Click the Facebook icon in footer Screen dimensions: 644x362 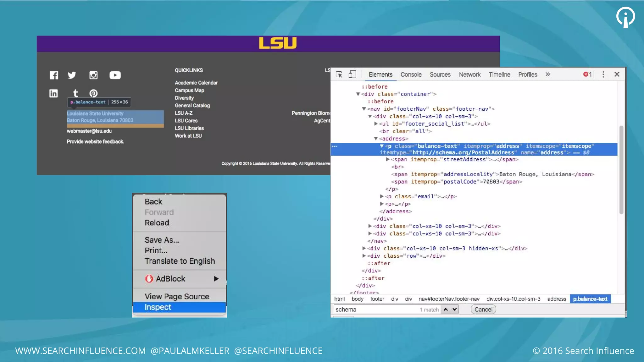coord(54,75)
